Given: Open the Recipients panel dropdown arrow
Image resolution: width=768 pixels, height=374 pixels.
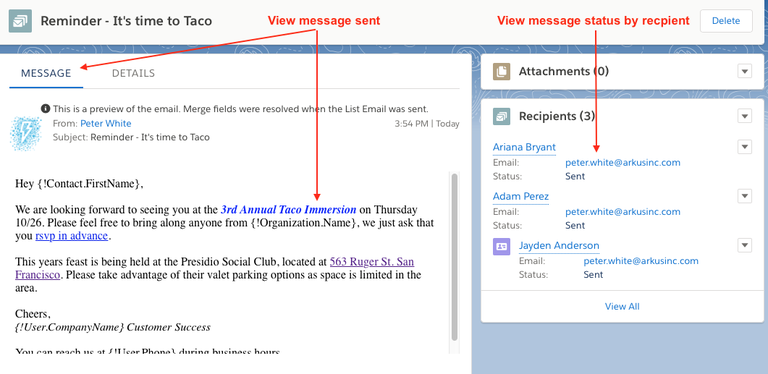Looking at the screenshot, I should click(744, 117).
